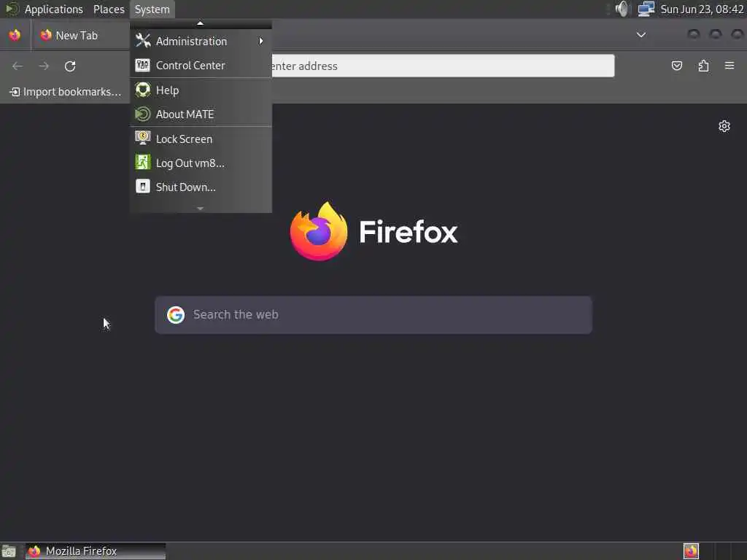Screen dimensions: 747x560
Task: Minimize the Firefox window
Action: point(694,34)
